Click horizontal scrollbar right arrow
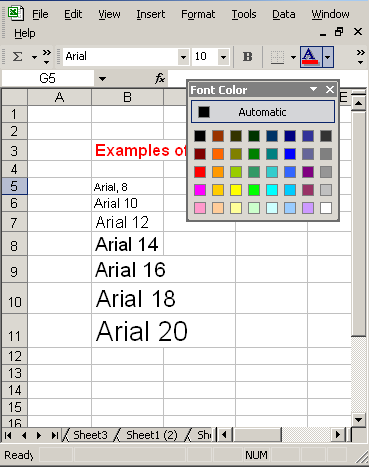The width and height of the screenshot is (369, 467). pyautogui.click(x=338, y=435)
